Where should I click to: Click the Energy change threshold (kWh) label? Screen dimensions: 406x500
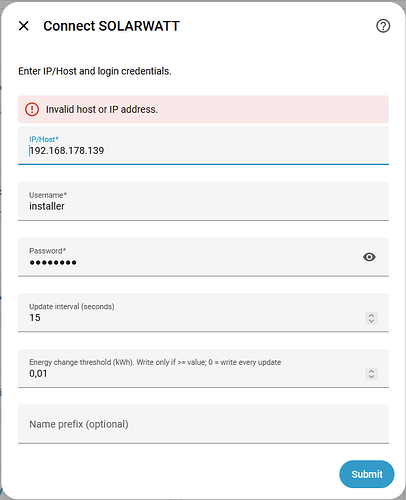point(155,362)
